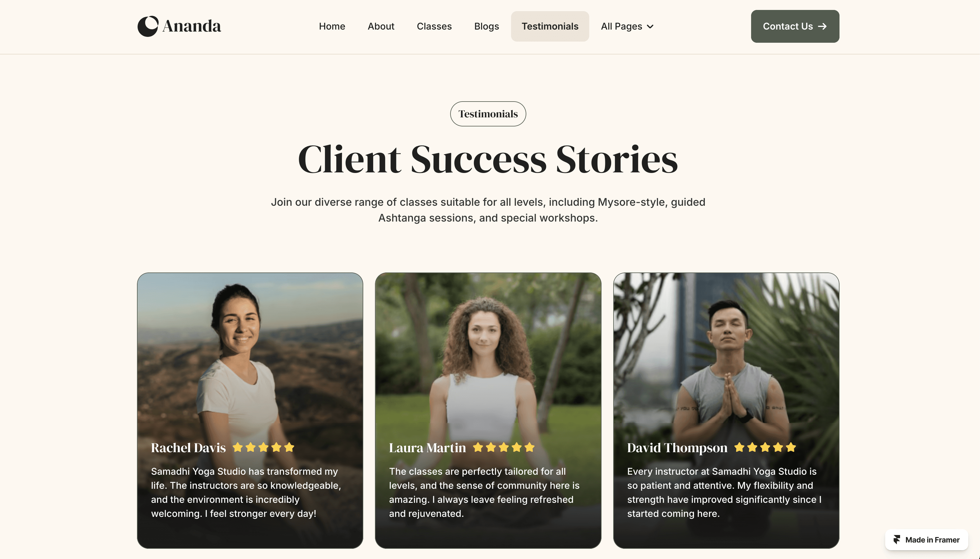Screen dimensions: 980x559
Task: Click first star in David Thompson rating
Action: coord(739,447)
